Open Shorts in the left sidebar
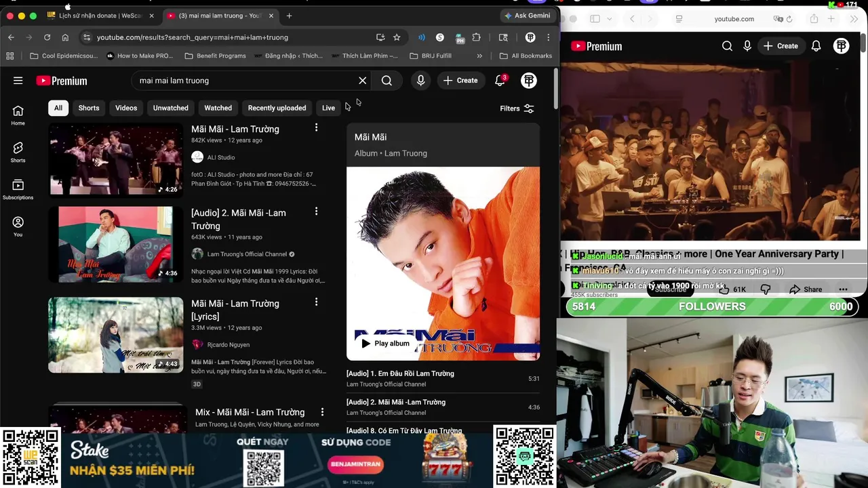The width and height of the screenshot is (868, 488). coord(18,152)
